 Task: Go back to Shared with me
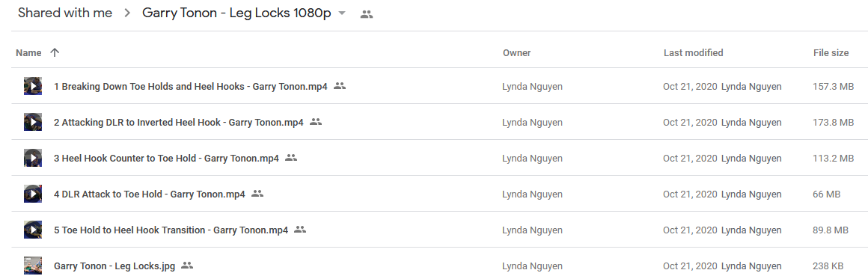point(65,13)
